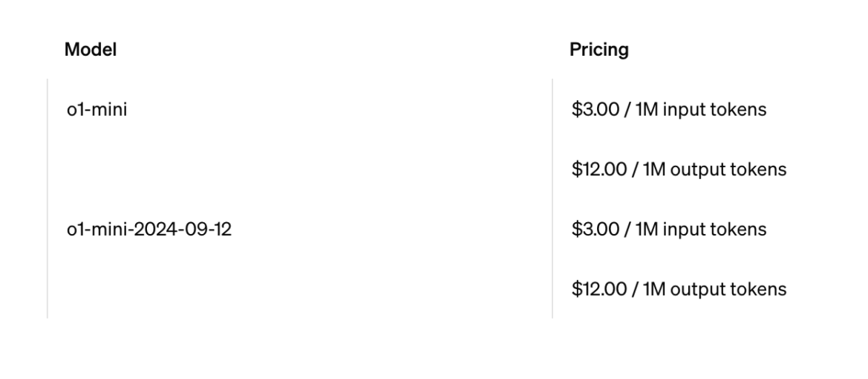Click the vertical divider beside the Pricing column
Viewport: 868px width, 379px height.
pos(552,198)
